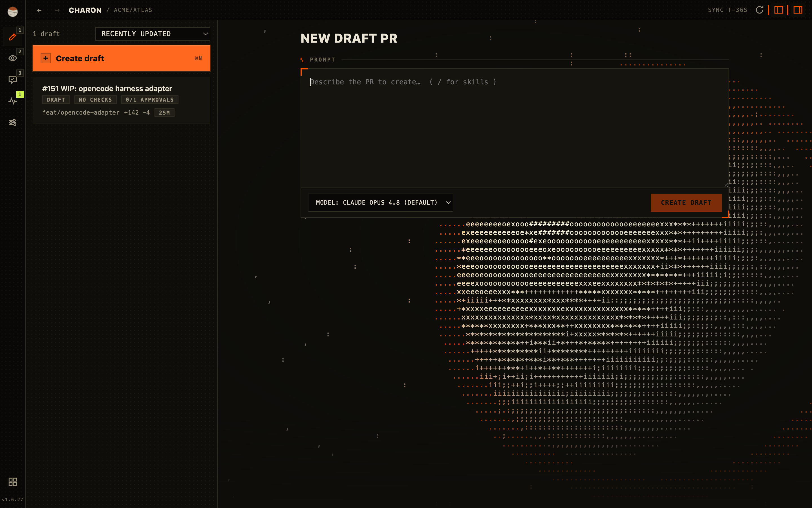This screenshot has width=812, height=508.
Task: Go back with the left arrow
Action: pos(39,10)
